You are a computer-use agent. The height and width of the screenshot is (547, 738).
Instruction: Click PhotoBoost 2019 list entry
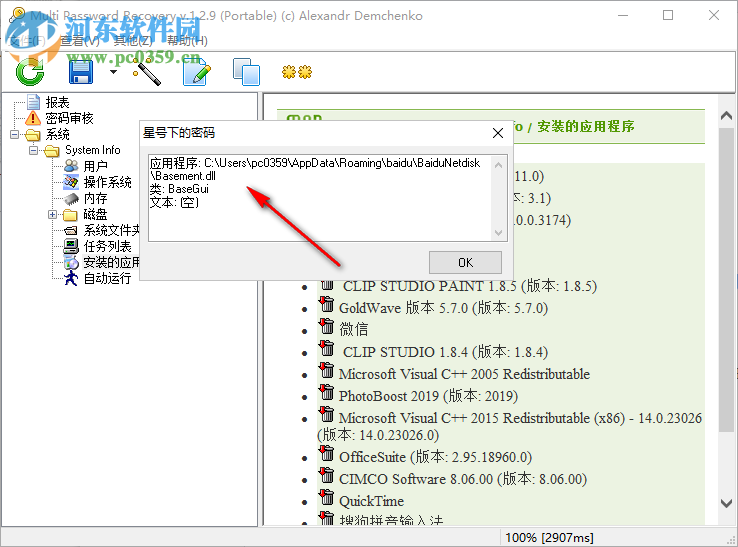[x=428, y=396]
